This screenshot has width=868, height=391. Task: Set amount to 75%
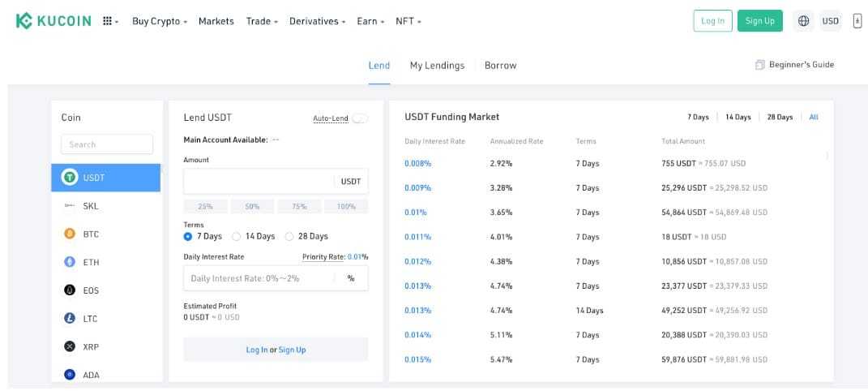click(300, 206)
